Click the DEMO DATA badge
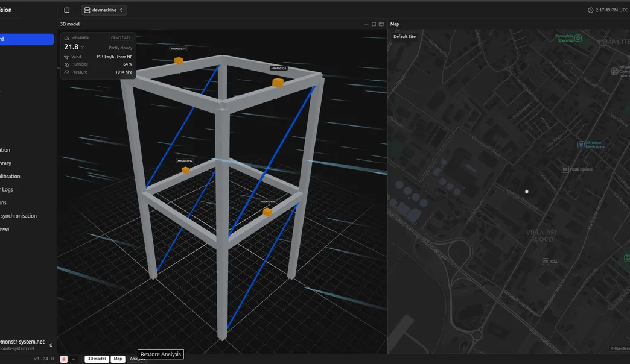Screen dimensions: 630x364 (121, 38)
